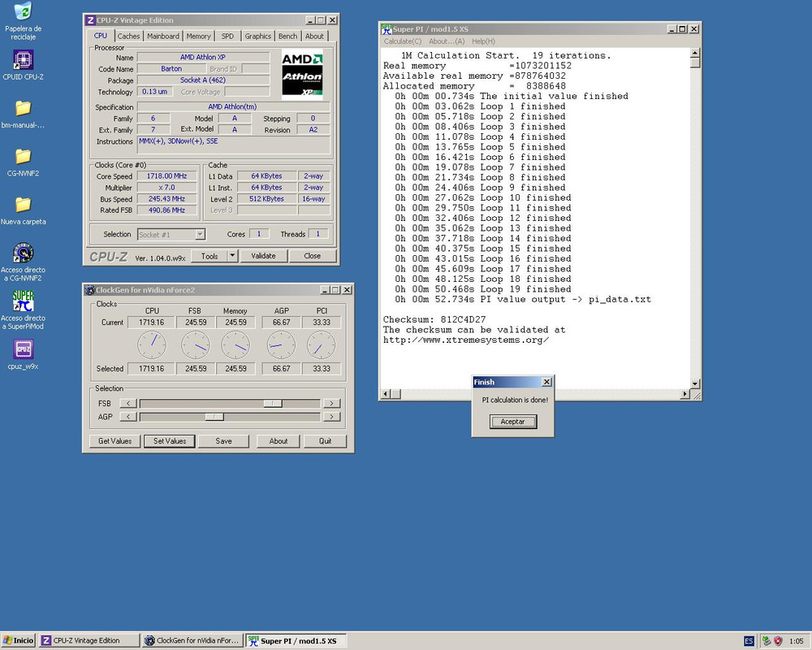Click the Checksum: 812C4D27 line
This screenshot has width=812, height=650.
pos(434,319)
